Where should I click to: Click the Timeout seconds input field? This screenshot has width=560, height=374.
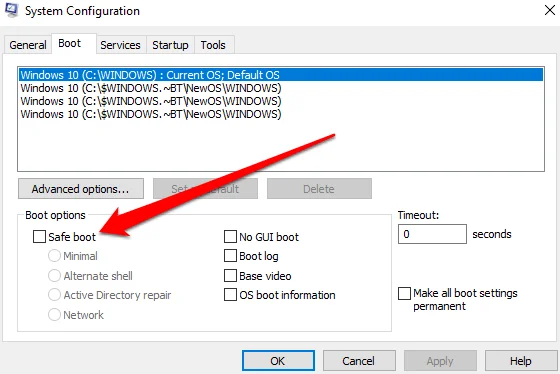click(x=432, y=234)
